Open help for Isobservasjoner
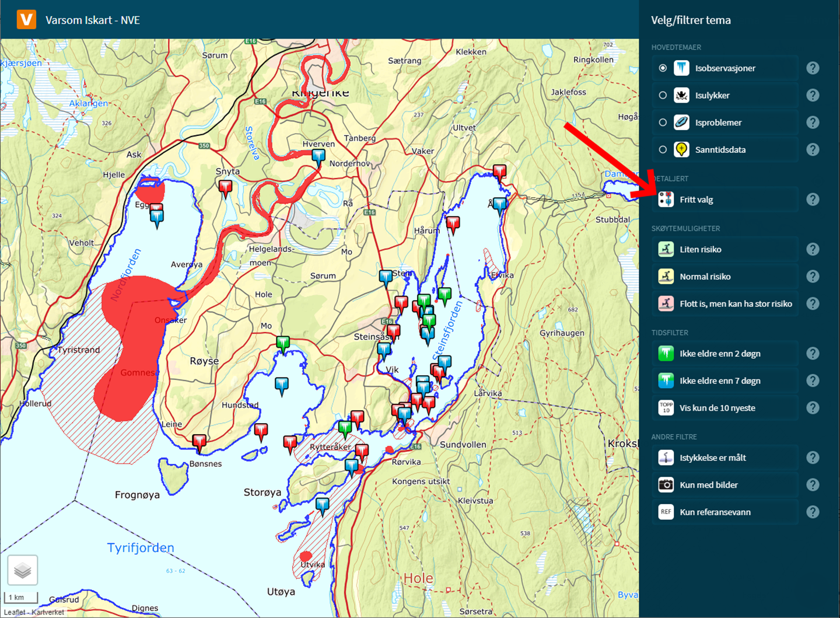This screenshot has height=618, width=840. pos(813,68)
